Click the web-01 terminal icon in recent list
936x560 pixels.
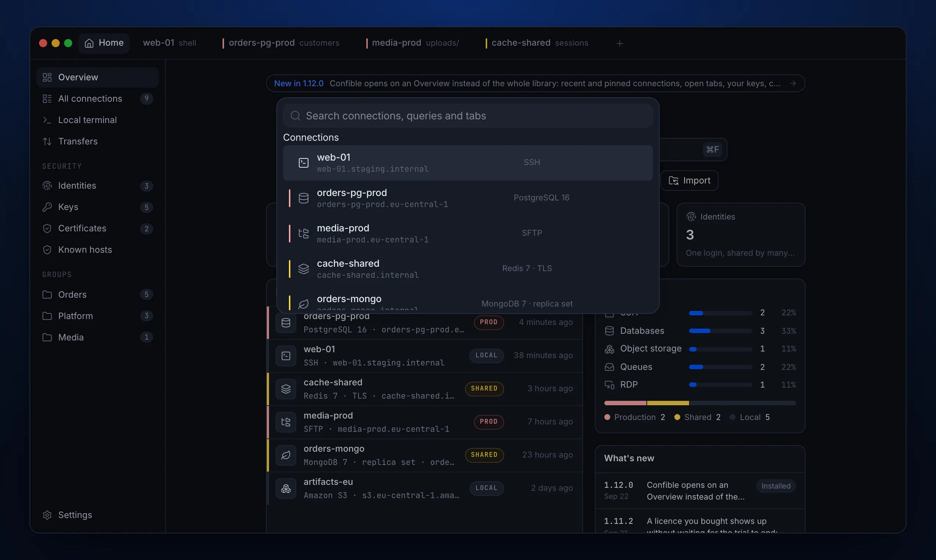pos(286,356)
